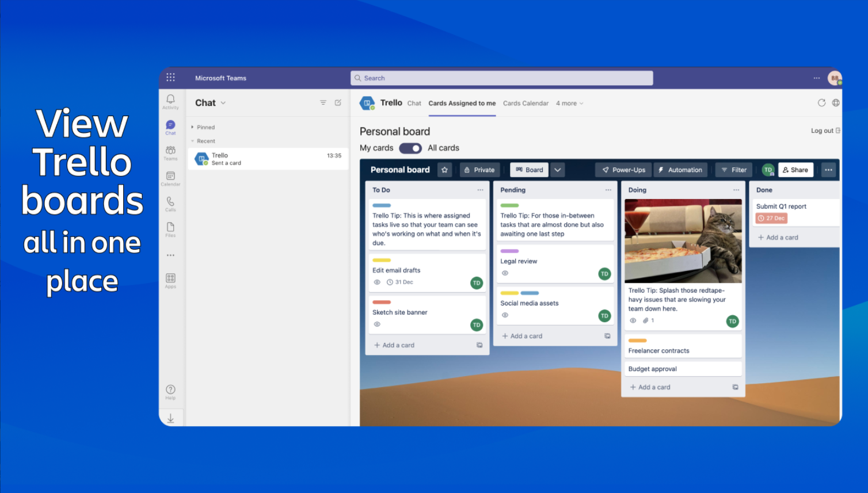Open Calls in the Teams sidebar

pyautogui.click(x=170, y=204)
